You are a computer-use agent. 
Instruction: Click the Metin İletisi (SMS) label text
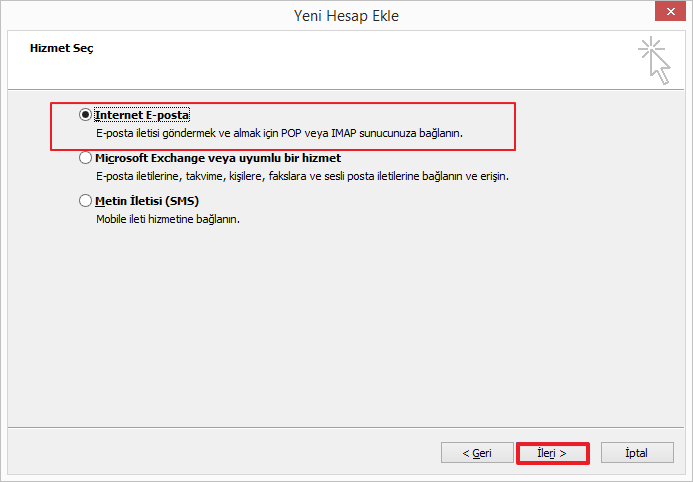(x=147, y=201)
